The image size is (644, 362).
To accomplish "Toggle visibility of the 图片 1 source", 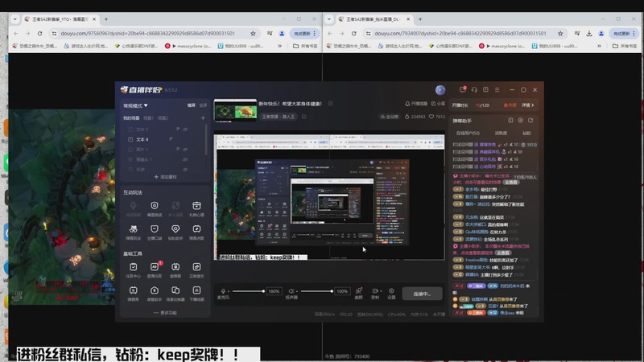I will (x=186, y=150).
